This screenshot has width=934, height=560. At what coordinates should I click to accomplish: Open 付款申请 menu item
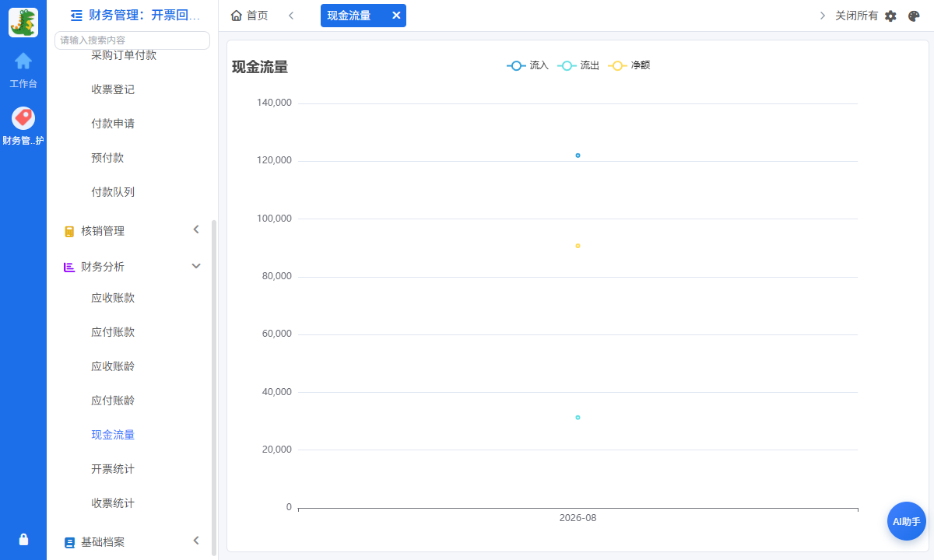113,124
